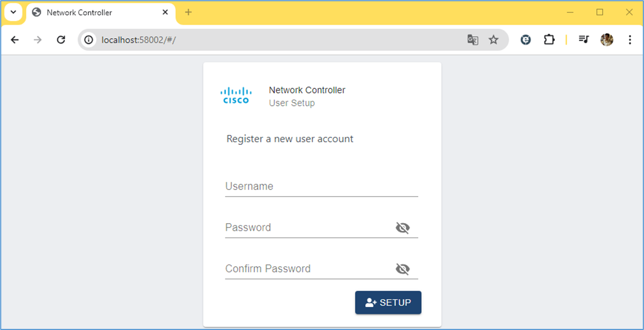
Task: Click the back navigation arrow
Action: tap(14, 40)
